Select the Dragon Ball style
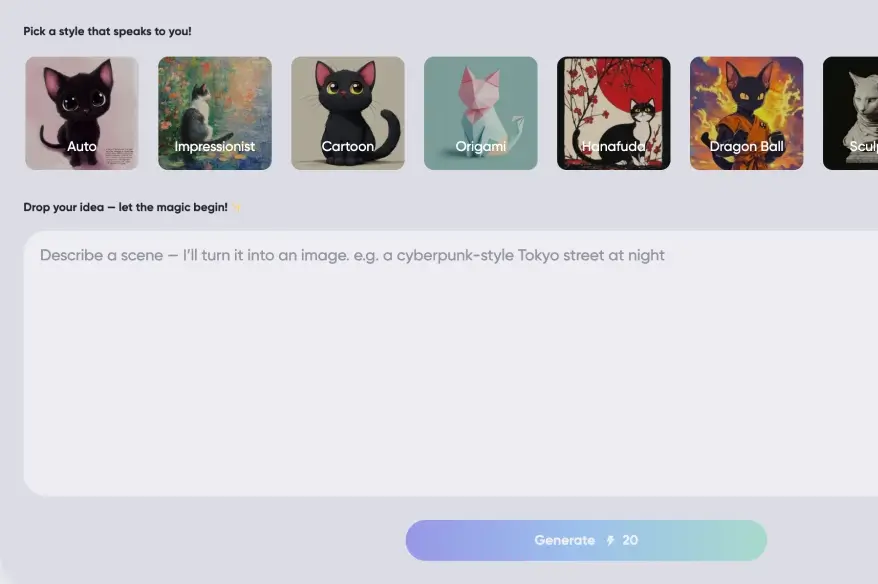878x584 pixels. (746, 113)
